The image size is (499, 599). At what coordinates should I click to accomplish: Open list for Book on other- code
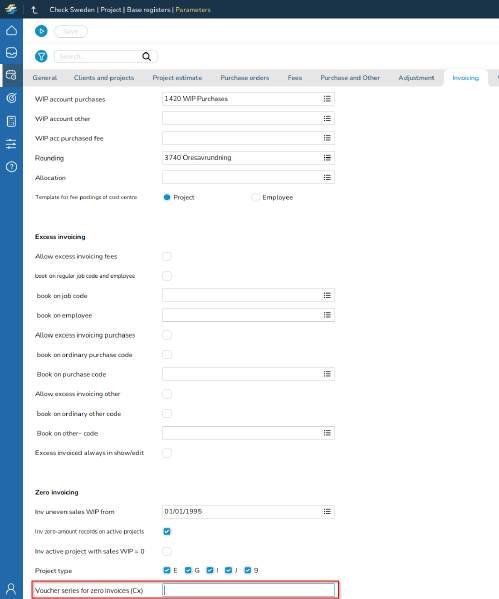point(327,433)
